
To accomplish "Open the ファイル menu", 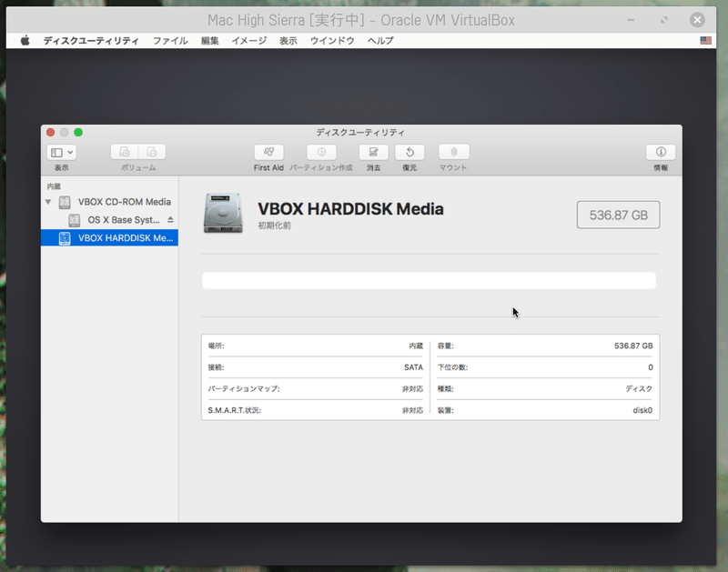I will (x=170, y=41).
